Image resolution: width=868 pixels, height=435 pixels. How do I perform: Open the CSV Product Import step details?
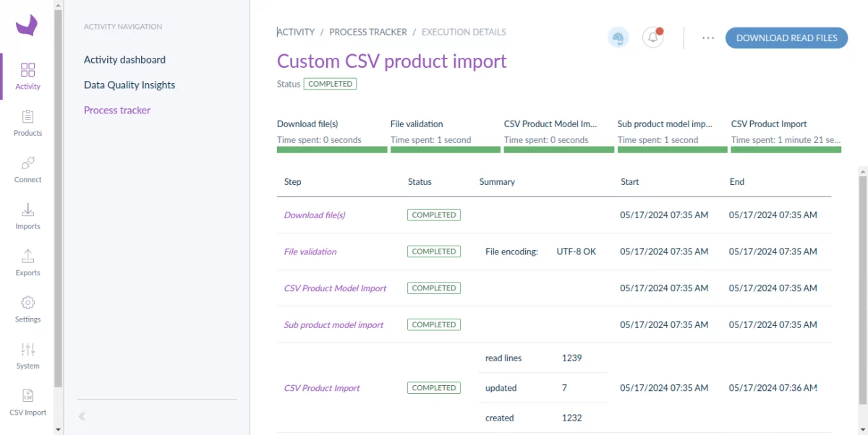tap(322, 387)
